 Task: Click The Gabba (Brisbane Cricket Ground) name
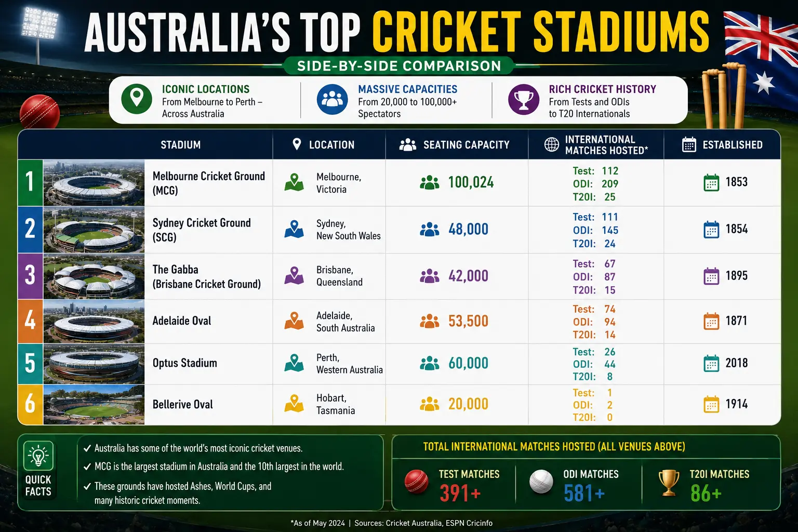pyautogui.click(x=206, y=276)
